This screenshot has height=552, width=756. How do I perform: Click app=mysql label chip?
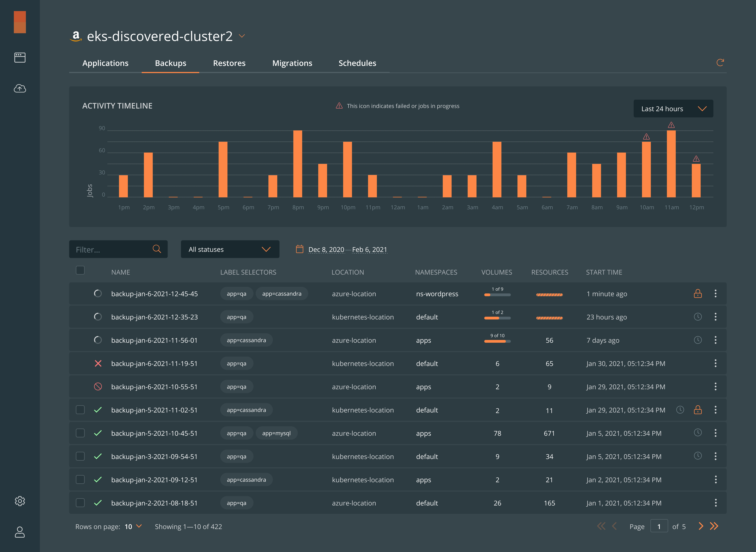point(276,433)
